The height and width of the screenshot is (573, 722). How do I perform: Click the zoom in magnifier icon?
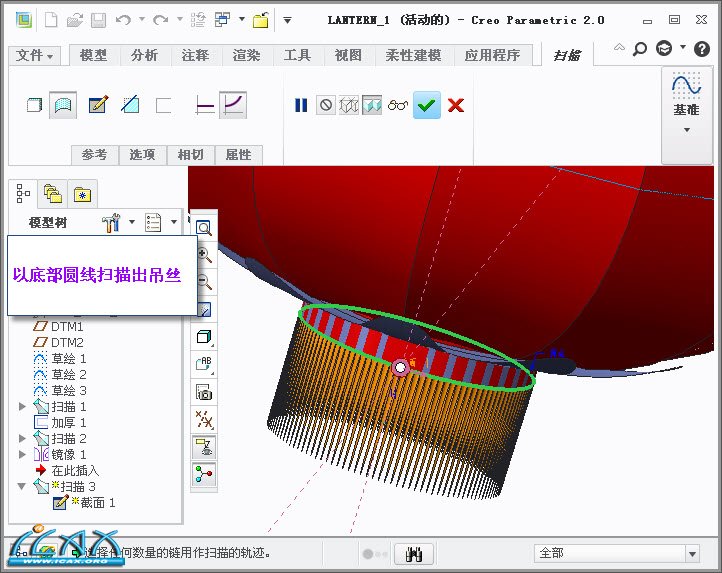click(x=204, y=255)
